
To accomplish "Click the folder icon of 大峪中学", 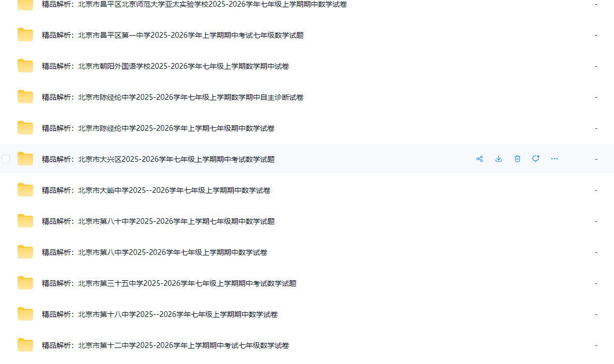I will (25, 190).
